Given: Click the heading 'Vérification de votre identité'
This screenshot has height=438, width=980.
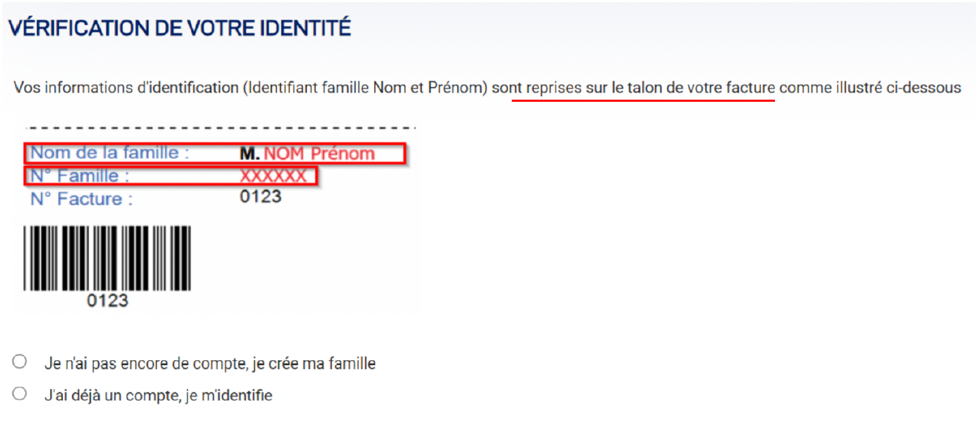Looking at the screenshot, I should point(179,28).
